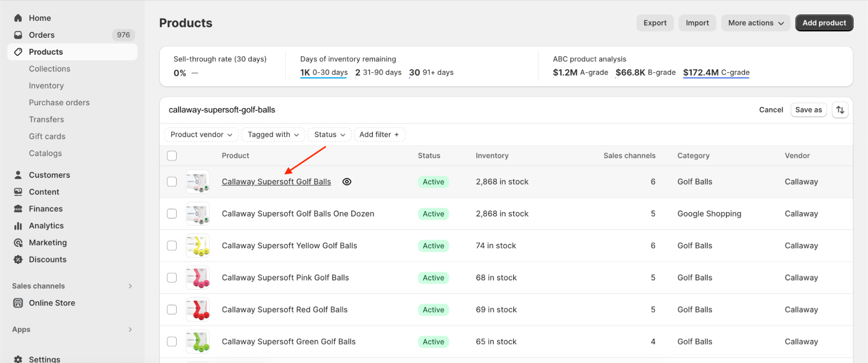Go to Inventory in the sidebar
The width and height of the screenshot is (868, 363).
click(x=46, y=86)
